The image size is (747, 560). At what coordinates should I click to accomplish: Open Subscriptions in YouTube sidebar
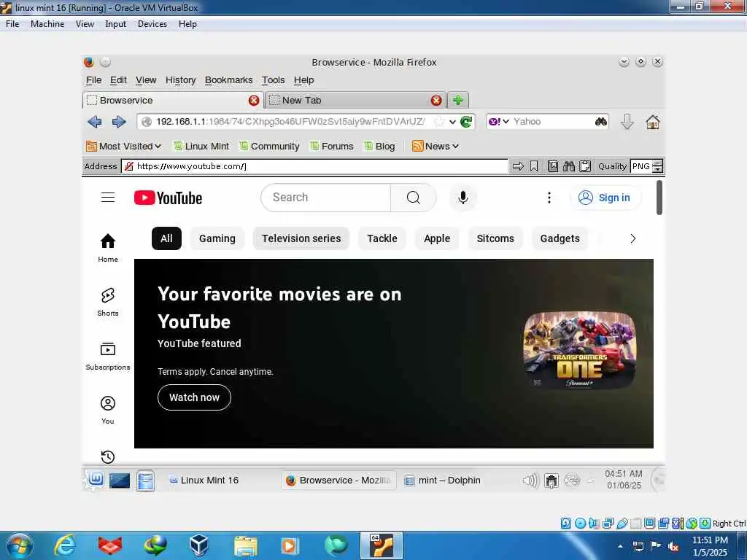[108, 356]
